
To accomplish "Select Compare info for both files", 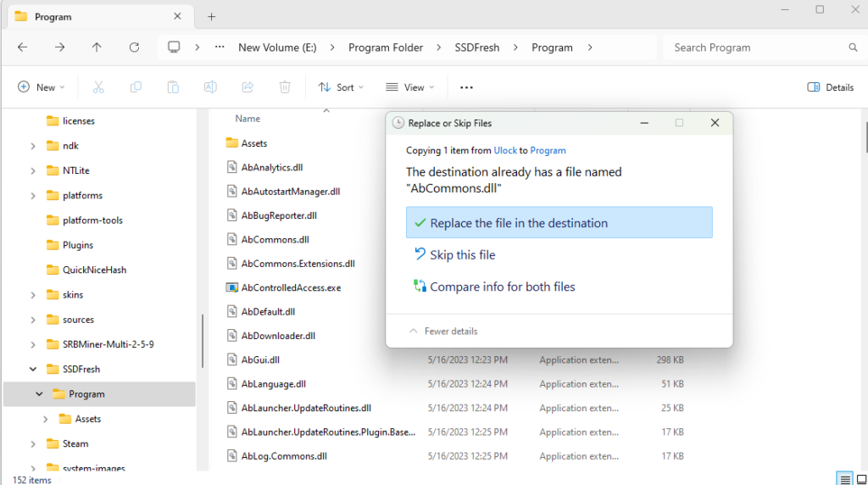I will click(x=502, y=287).
